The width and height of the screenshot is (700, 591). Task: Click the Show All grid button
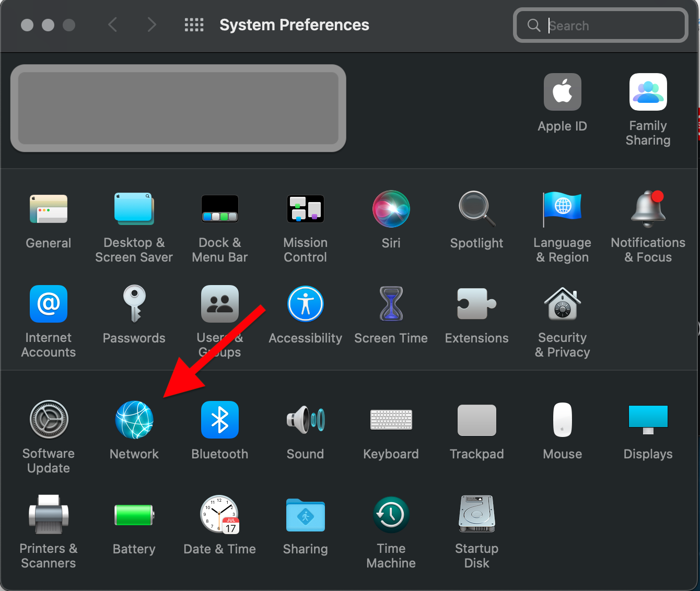[194, 25]
